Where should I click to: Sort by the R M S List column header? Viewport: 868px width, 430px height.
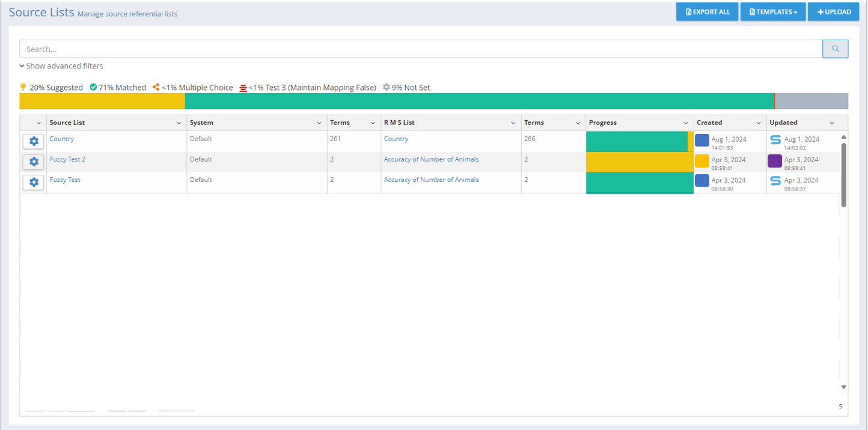coord(399,123)
